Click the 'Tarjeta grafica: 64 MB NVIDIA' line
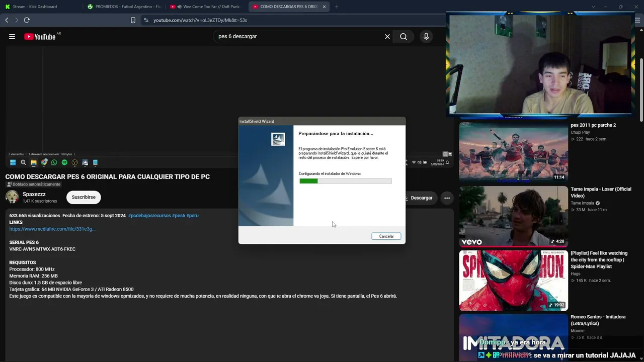 pos(71,290)
